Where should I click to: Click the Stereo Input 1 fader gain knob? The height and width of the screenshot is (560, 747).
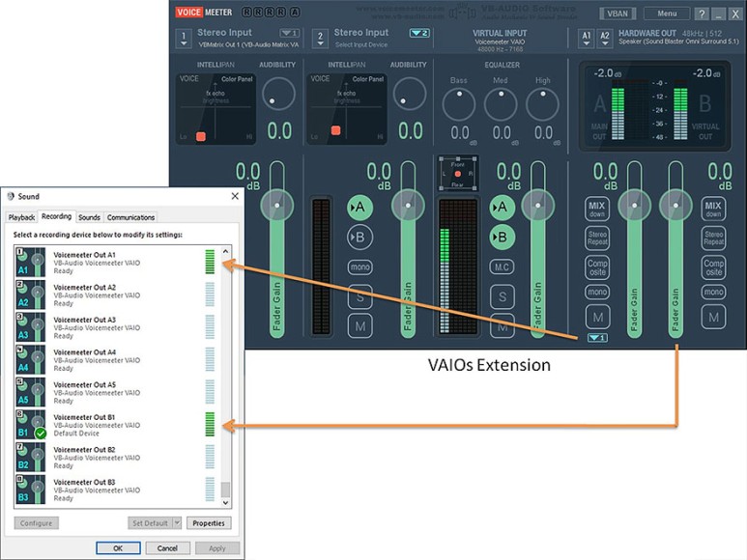click(x=277, y=206)
